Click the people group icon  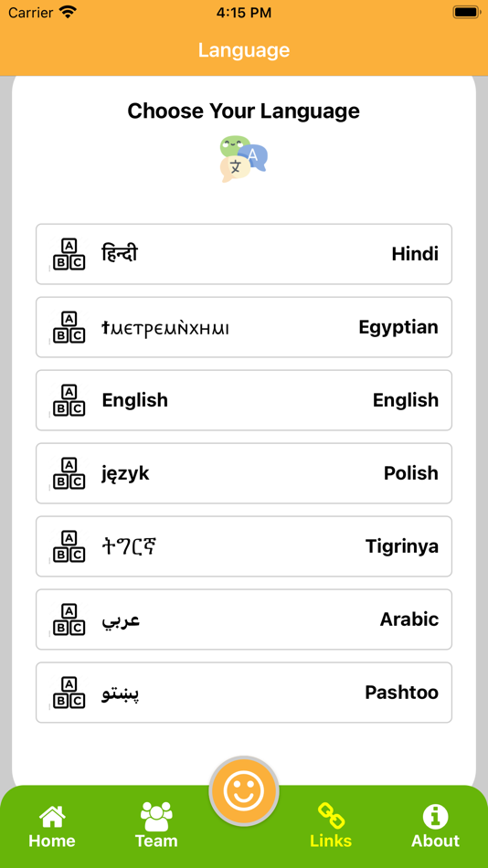tap(156, 816)
